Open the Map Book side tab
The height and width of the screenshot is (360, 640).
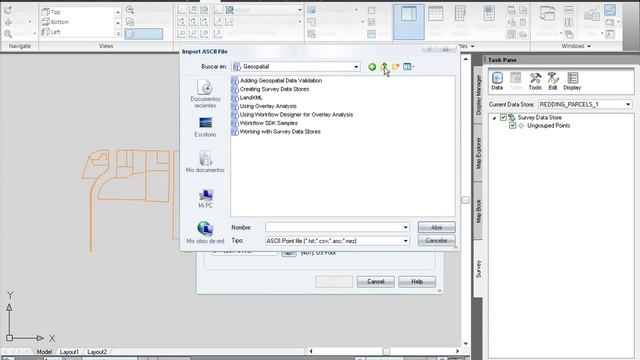(x=478, y=211)
